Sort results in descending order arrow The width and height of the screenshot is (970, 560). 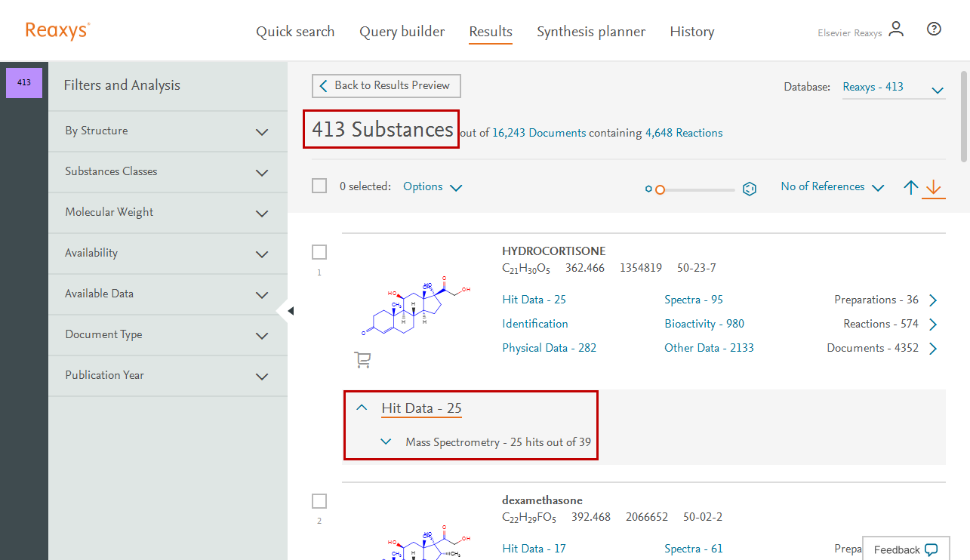(x=934, y=187)
